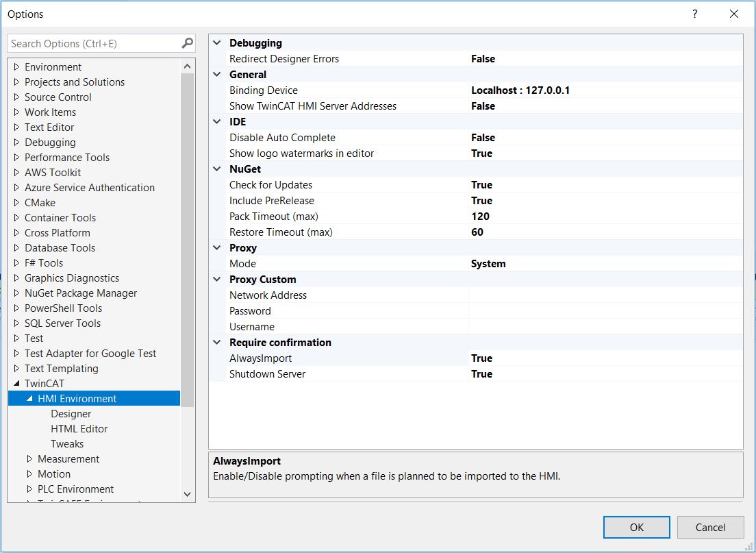Select Container Tools in the tree
The height and width of the screenshot is (553, 756).
click(x=60, y=218)
